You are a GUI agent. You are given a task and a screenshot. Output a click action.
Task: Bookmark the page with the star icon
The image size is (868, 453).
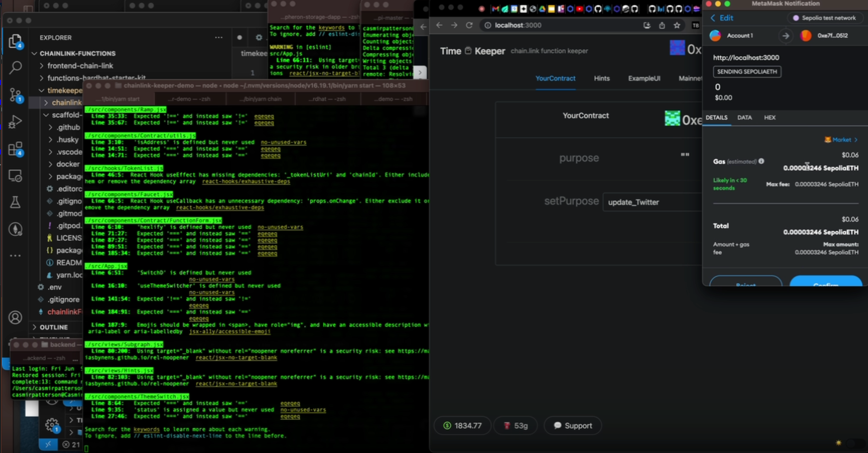(x=677, y=25)
